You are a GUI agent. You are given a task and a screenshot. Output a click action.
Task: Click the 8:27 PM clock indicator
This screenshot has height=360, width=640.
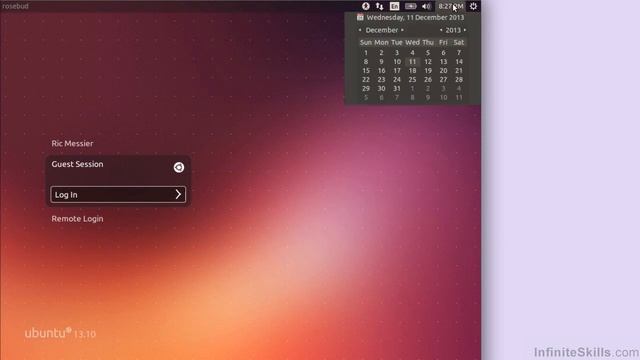[x=451, y=6]
